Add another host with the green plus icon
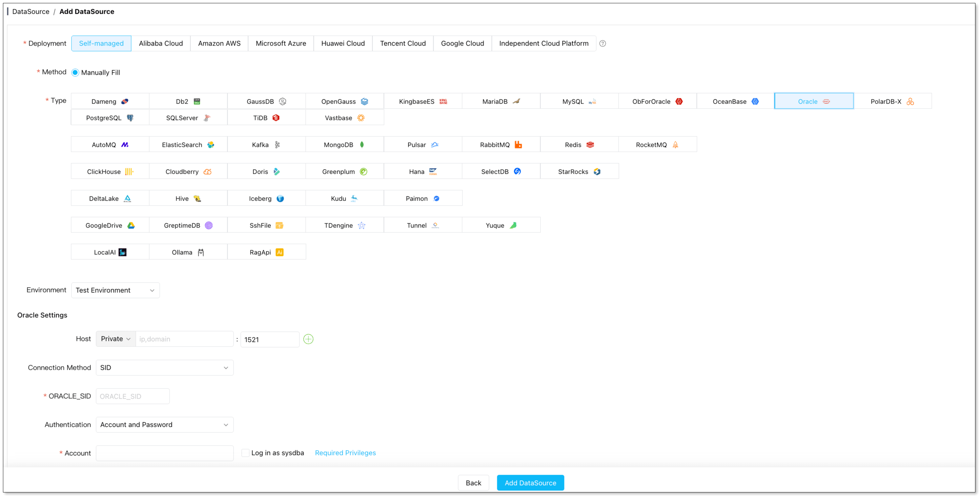980x497 pixels. pyautogui.click(x=308, y=339)
